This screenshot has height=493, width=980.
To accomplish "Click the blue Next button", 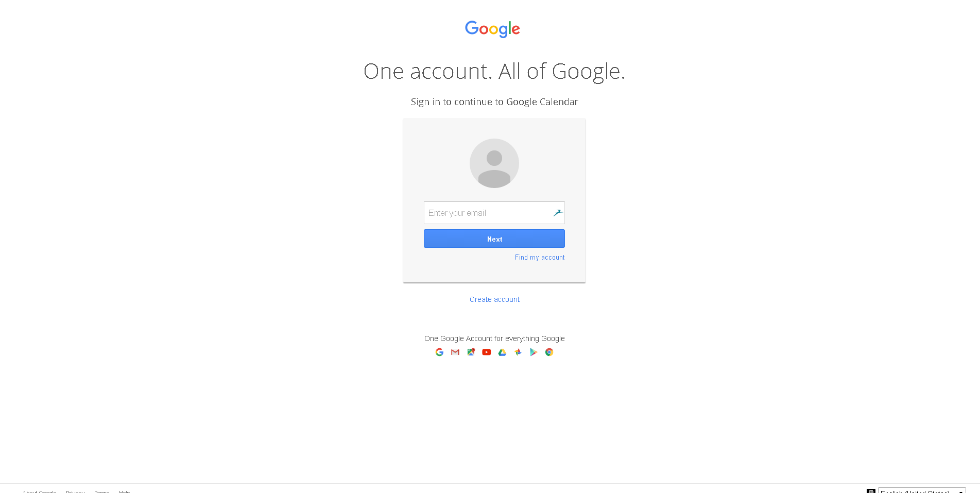I will (x=494, y=239).
